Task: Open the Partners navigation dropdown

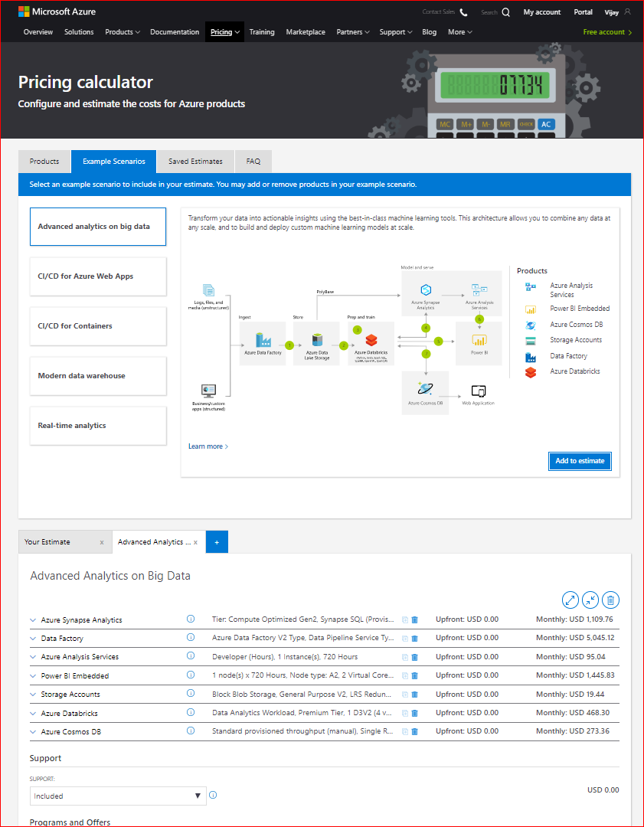Action: (x=353, y=32)
